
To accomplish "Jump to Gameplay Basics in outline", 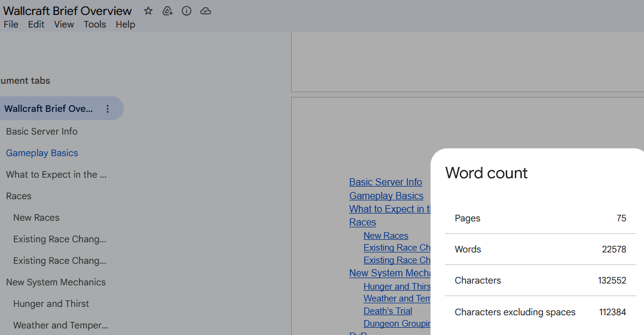I will click(42, 153).
